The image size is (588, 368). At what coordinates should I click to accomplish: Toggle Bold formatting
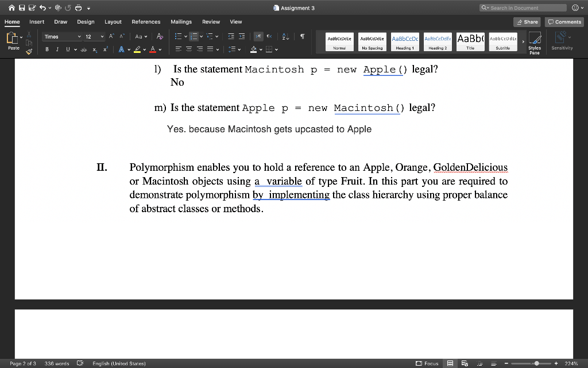pos(47,49)
